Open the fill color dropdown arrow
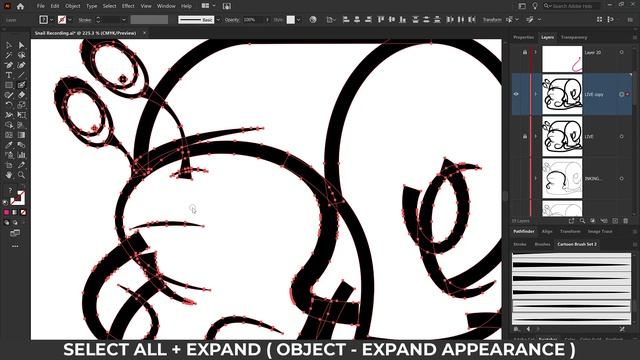Screen dimensions: 640x360 (51, 20)
